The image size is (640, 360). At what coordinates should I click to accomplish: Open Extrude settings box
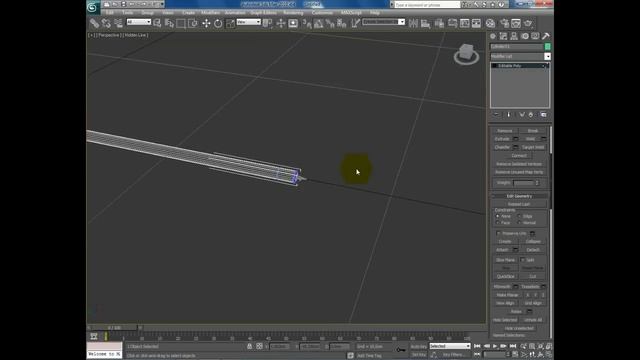(516, 139)
